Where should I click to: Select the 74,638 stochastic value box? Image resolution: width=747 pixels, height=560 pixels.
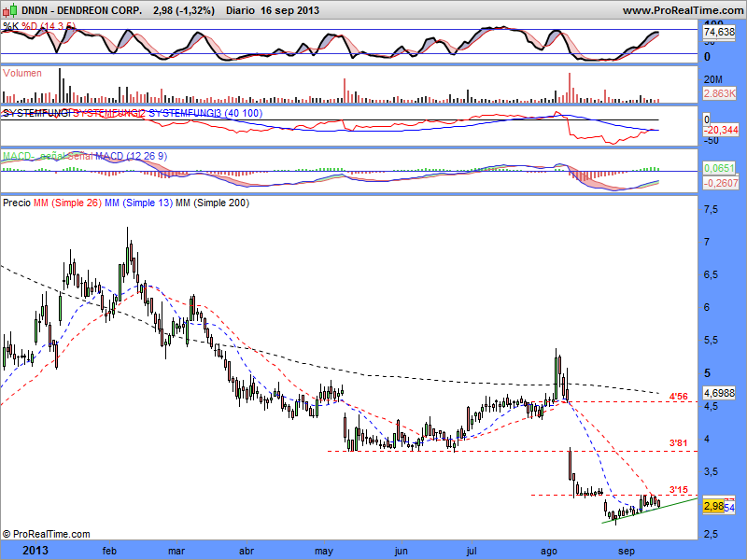[719, 32]
